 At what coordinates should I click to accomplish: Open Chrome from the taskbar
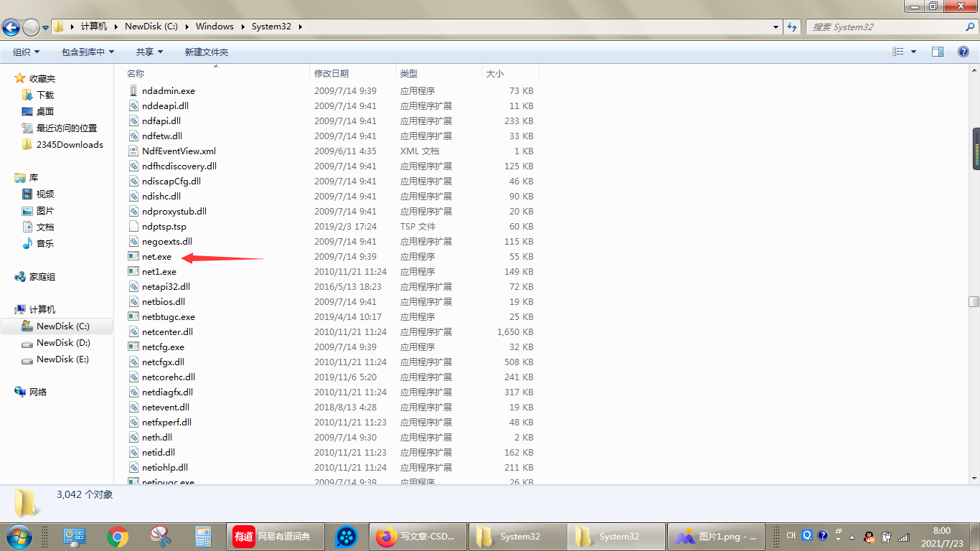(x=118, y=537)
